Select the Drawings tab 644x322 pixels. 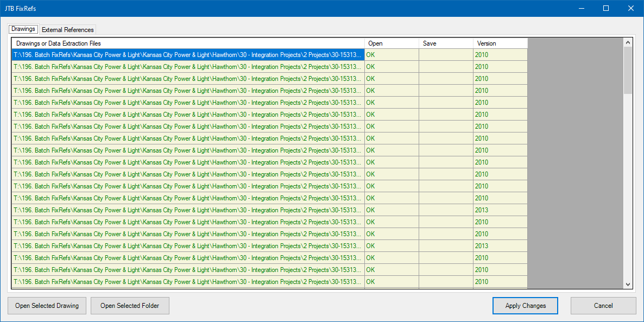pos(23,29)
